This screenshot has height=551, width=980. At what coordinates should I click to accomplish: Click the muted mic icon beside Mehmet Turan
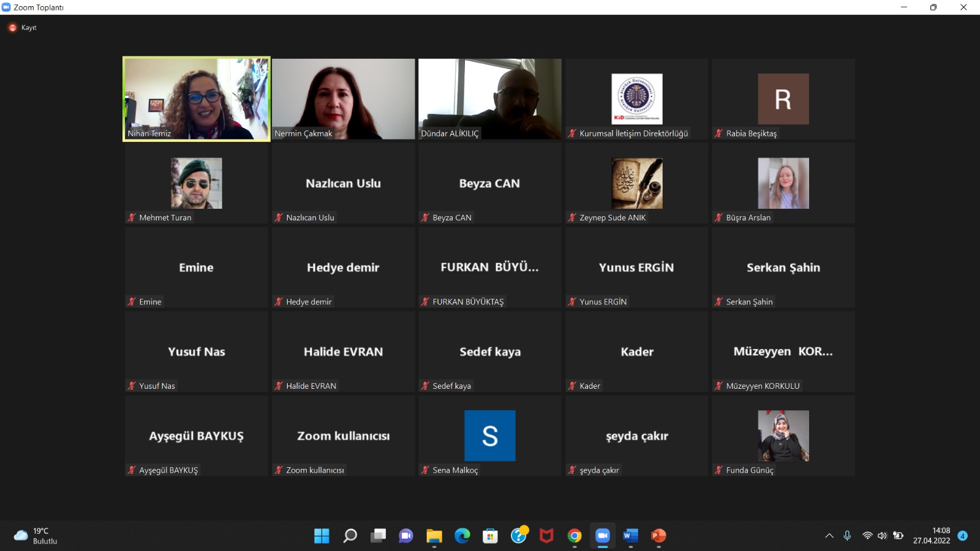pos(131,217)
